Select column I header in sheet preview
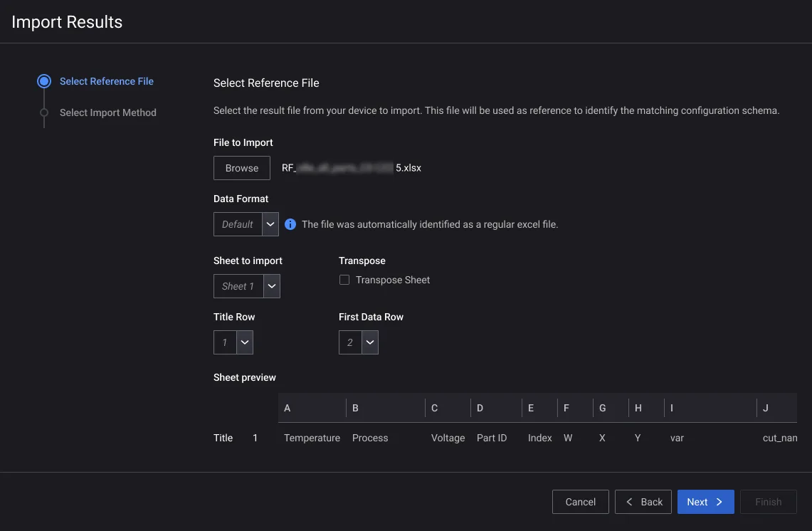Image resolution: width=812 pixels, height=531 pixels. (710, 408)
